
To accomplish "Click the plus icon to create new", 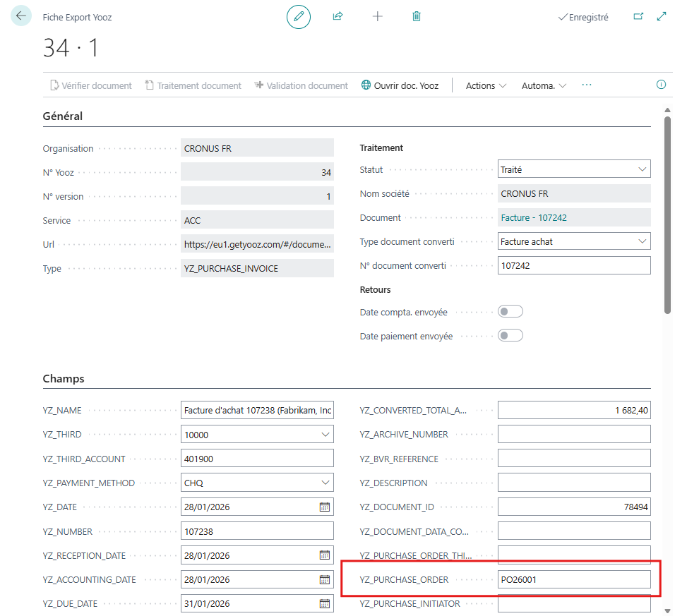I will [378, 16].
